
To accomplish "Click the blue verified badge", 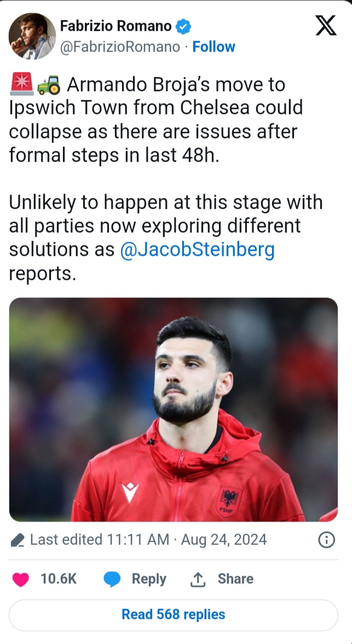I will (x=182, y=26).
